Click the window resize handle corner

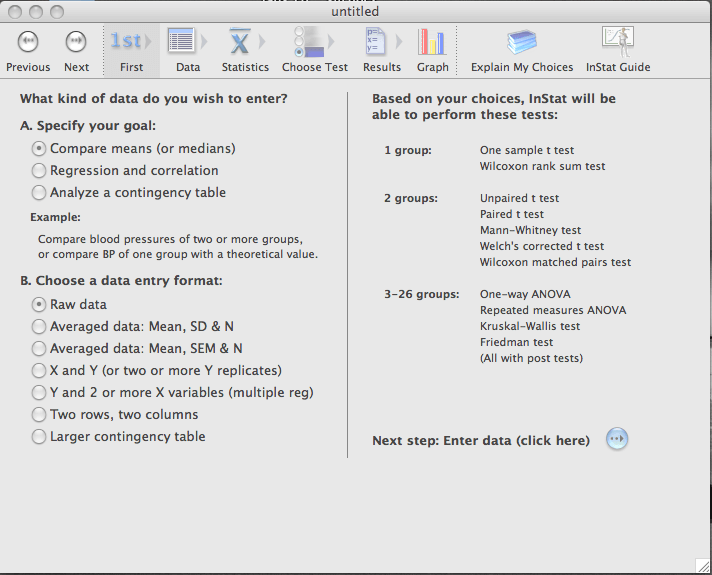click(x=702, y=566)
